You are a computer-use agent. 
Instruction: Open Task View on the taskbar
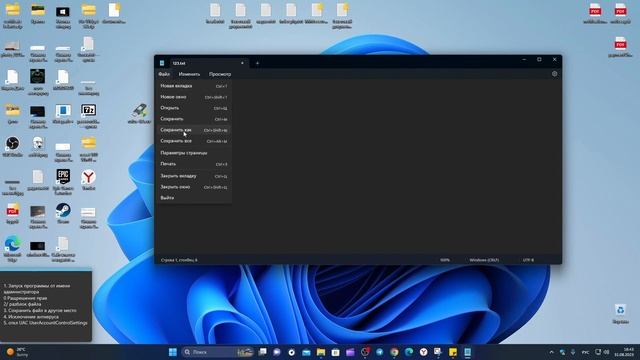tap(262, 352)
